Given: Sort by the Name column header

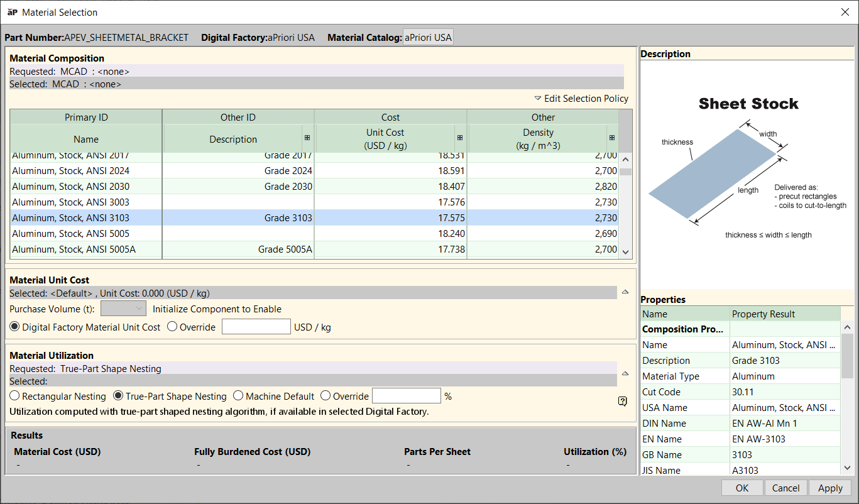Looking at the screenshot, I should coord(86,139).
